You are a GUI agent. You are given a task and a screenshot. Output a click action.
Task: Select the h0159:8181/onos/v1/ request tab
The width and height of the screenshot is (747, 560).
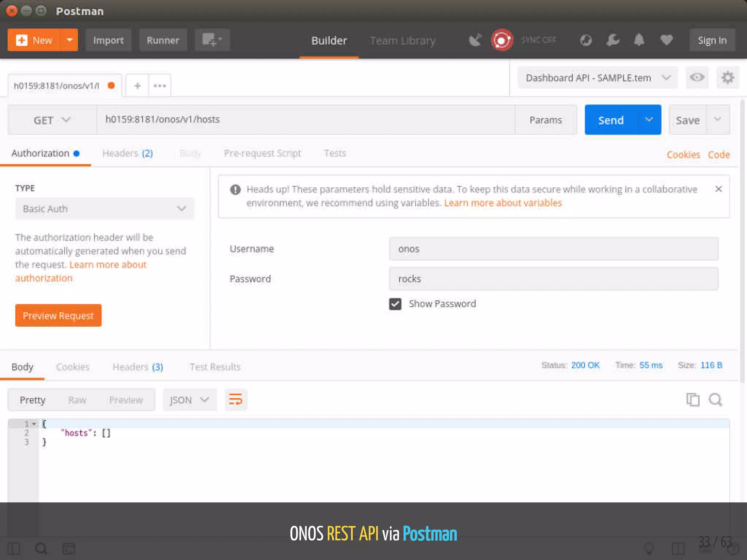tap(65, 86)
